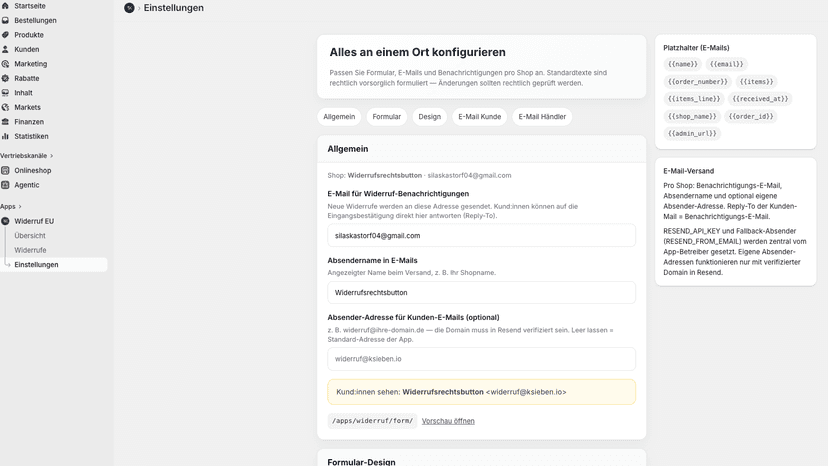
Task: Open Marketing in the sidebar
Action: tap(31, 64)
